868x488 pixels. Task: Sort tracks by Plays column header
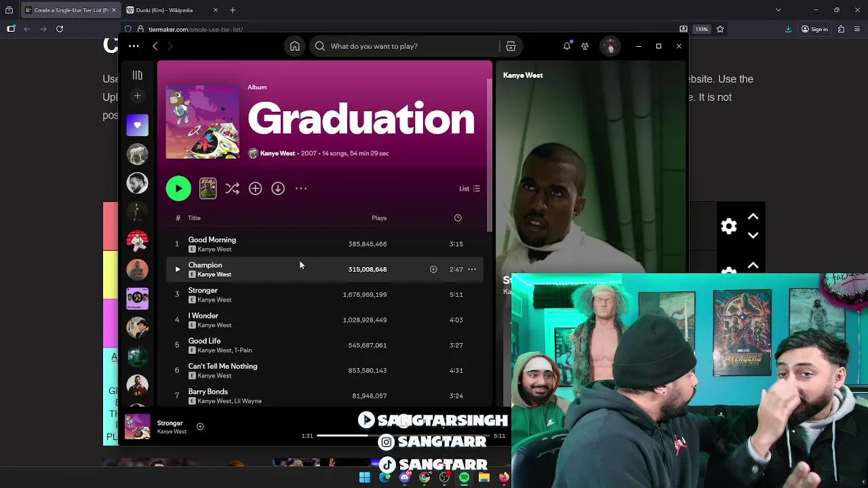[x=379, y=218]
